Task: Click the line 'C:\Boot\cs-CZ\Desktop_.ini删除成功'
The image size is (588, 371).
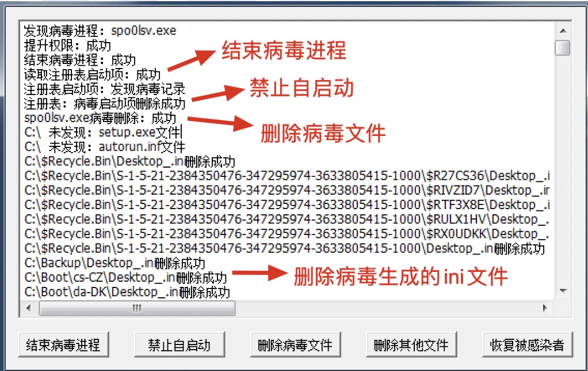Action: pyautogui.click(x=125, y=278)
